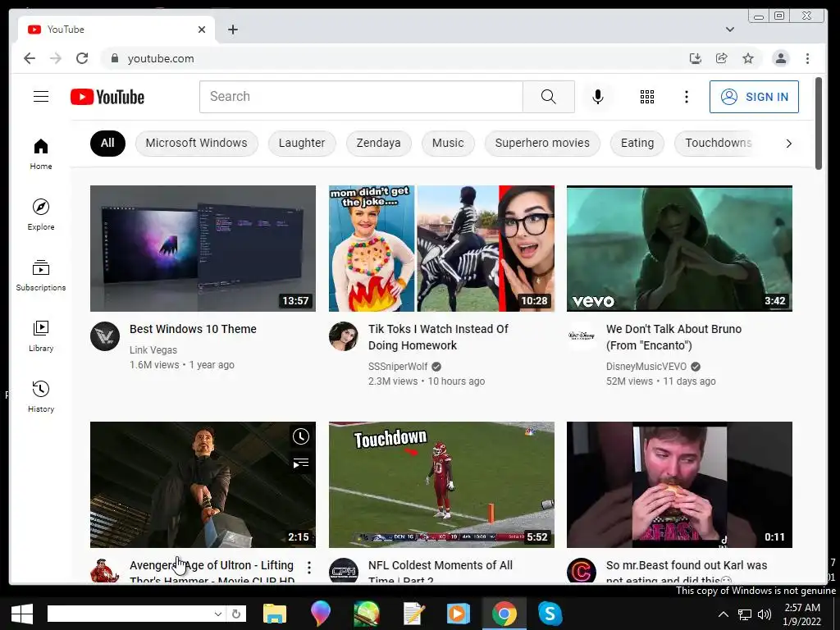The width and height of the screenshot is (840, 630).
Task: Open the YouTube apps grid icon
Action: 647,97
